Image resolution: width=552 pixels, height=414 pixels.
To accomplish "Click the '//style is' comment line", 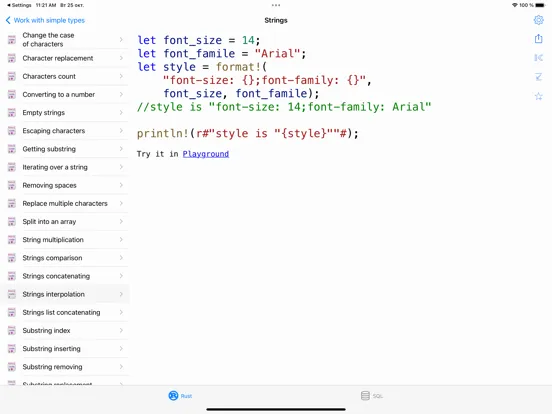I will pos(284,107).
